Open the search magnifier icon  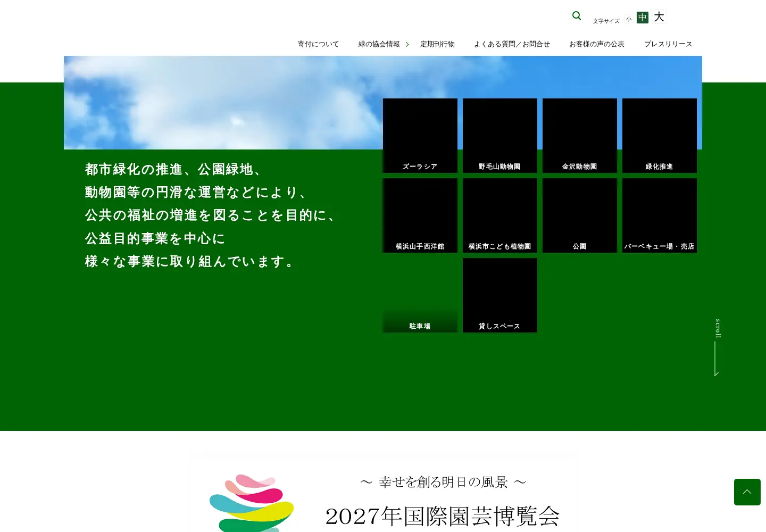[577, 16]
